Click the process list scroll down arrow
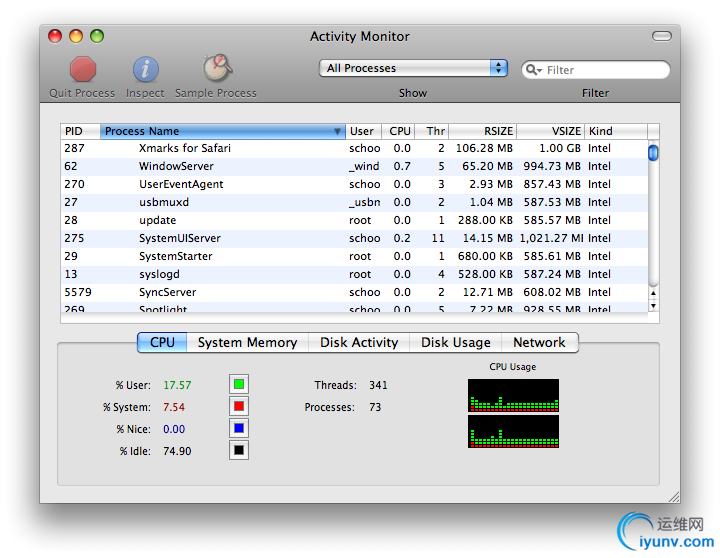720x558 pixels. pos(653,305)
